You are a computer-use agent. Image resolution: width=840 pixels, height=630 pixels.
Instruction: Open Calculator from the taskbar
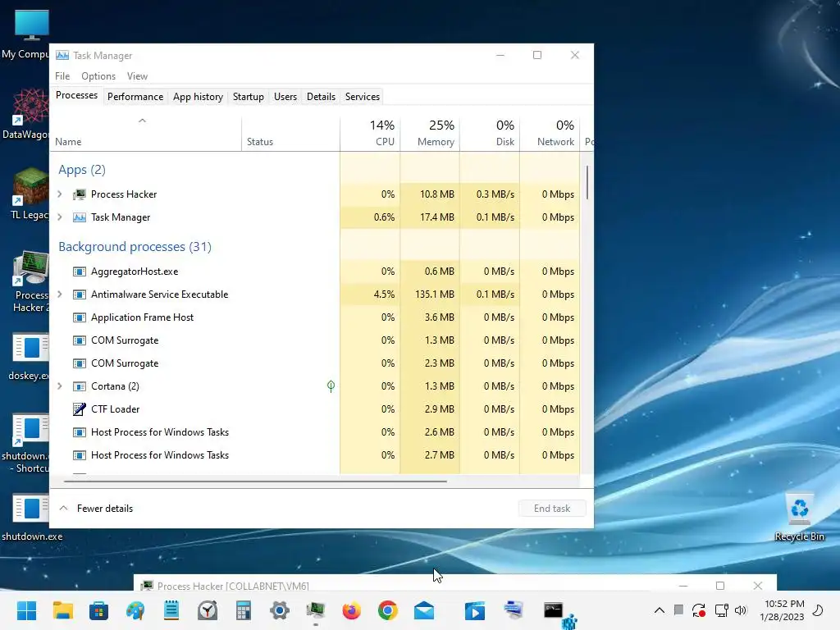tap(243, 610)
